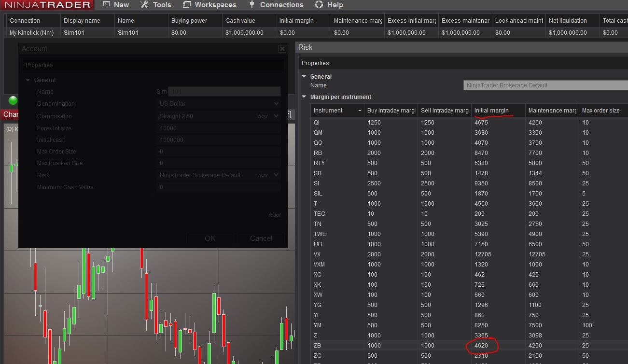Click the Max Position Size field
This screenshot has height=364, width=628.
(220, 163)
